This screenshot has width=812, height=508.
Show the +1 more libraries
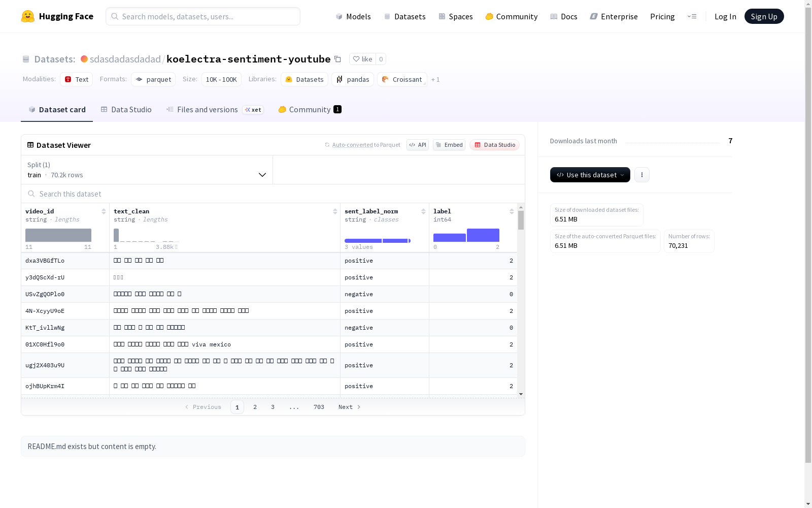tap(435, 80)
